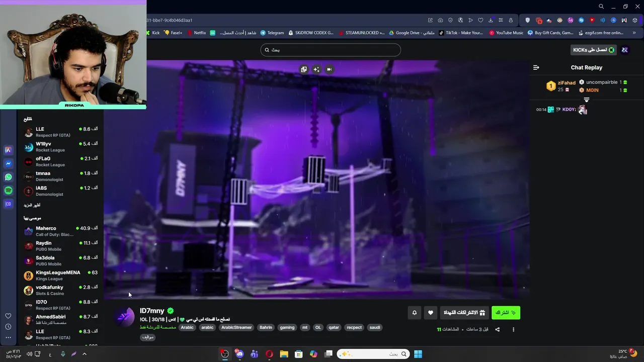The height and width of the screenshot is (362, 644).
Task: Open the extensions cube icon
Action: pyautogui.click(x=635, y=20)
